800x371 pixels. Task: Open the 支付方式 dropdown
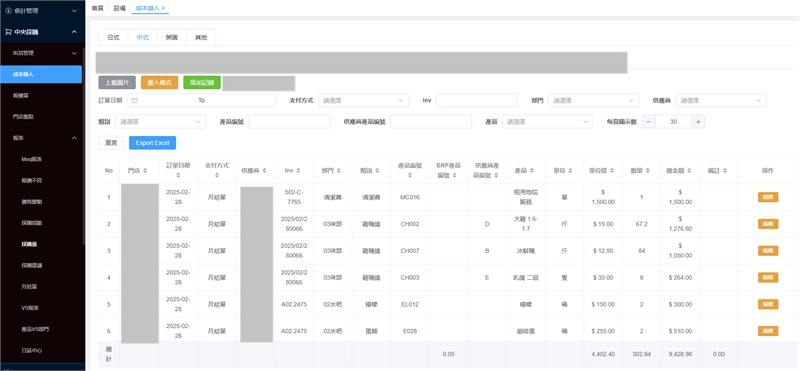[364, 101]
